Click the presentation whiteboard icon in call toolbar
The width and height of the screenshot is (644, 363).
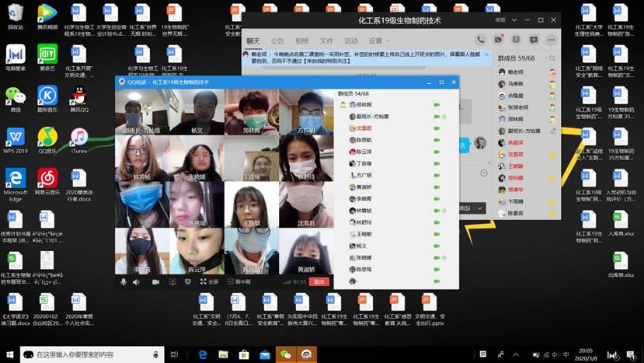tap(188, 281)
